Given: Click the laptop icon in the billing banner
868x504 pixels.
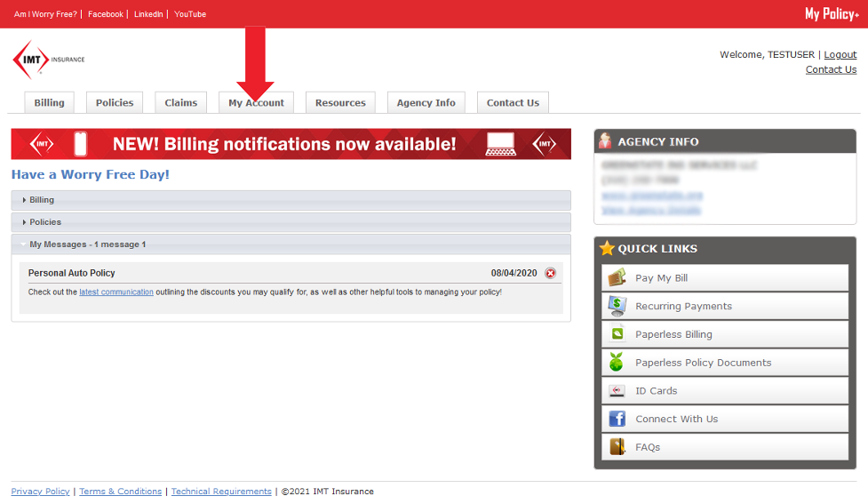Looking at the screenshot, I should pyautogui.click(x=500, y=144).
